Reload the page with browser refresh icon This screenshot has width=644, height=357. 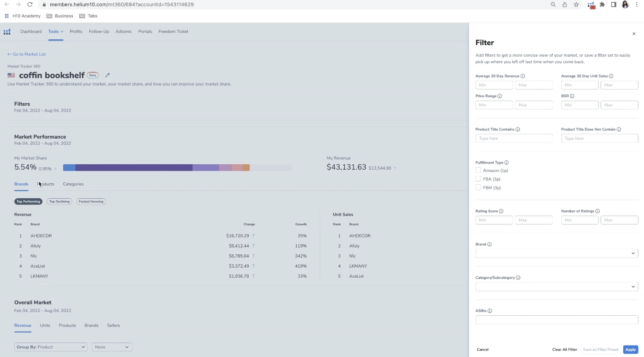point(30,5)
